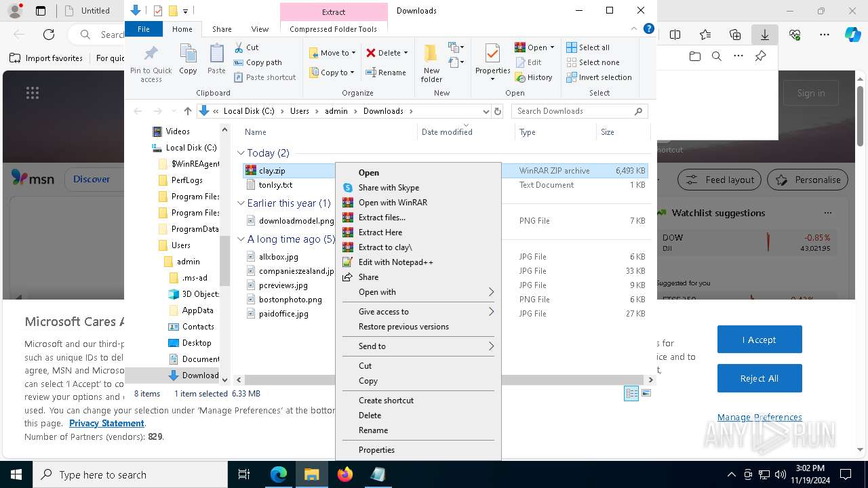
Task: Open the Copy to dropdown
Action: click(332, 73)
